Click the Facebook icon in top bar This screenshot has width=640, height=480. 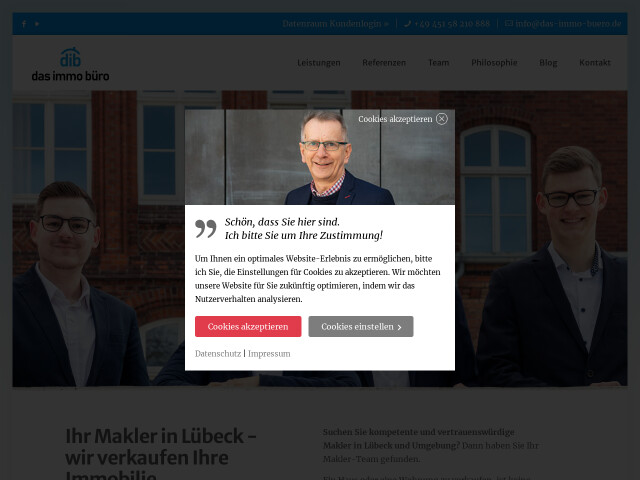(24, 24)
